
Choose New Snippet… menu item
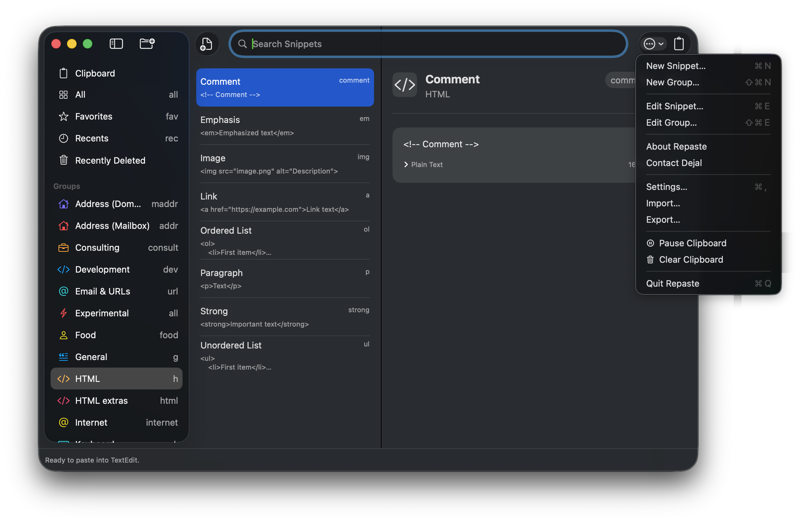[708, 66]
